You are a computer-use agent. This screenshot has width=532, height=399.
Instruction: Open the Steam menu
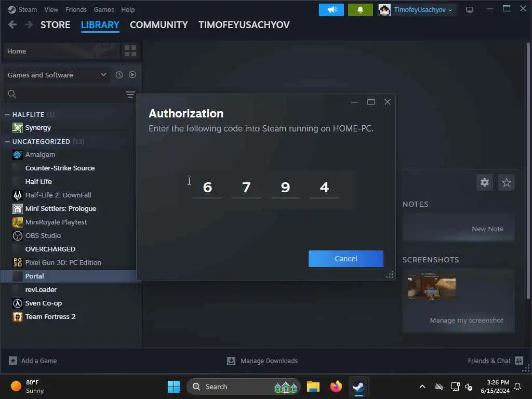28,9
